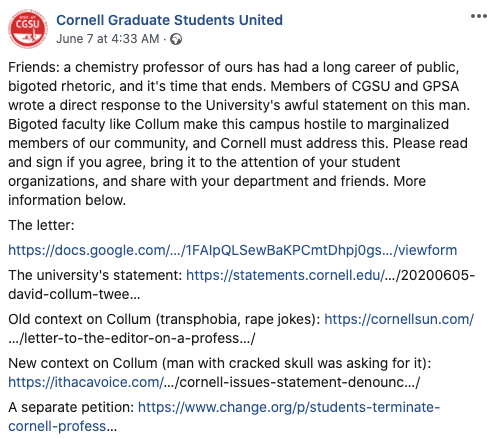This screenshot has height=439, width=494.
Task: Visit the cornellsun.com link
Action: (399, 319)
